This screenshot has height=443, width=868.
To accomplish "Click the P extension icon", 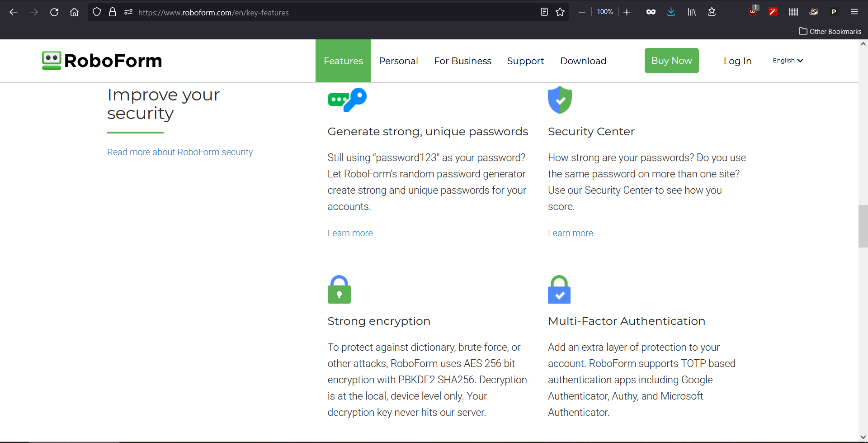I will pyautogui.click(x=834, y=12).
